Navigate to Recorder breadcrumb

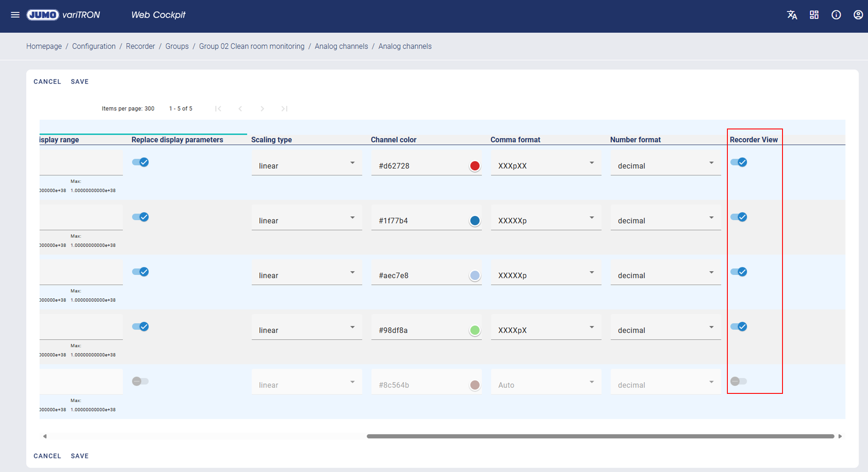coord(140,46)
